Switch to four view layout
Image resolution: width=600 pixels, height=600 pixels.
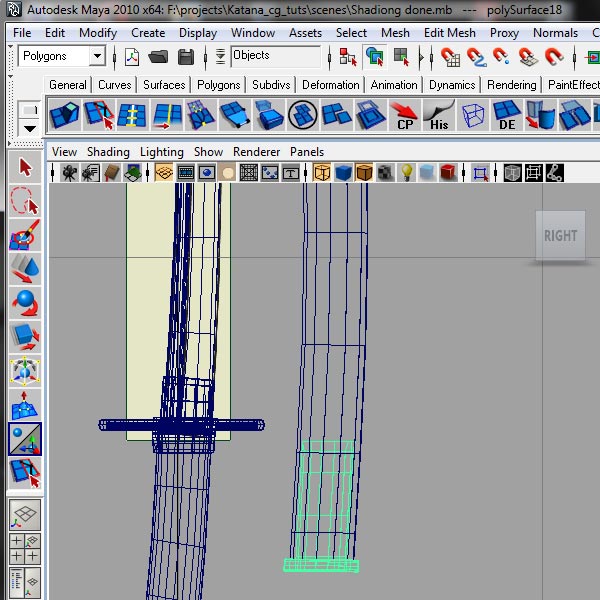click(25, 549)
